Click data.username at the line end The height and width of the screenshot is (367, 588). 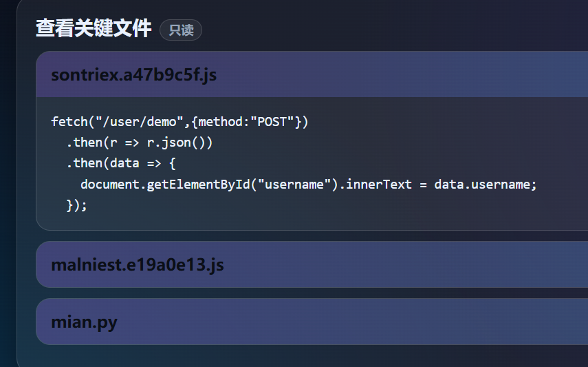point(483,185)
